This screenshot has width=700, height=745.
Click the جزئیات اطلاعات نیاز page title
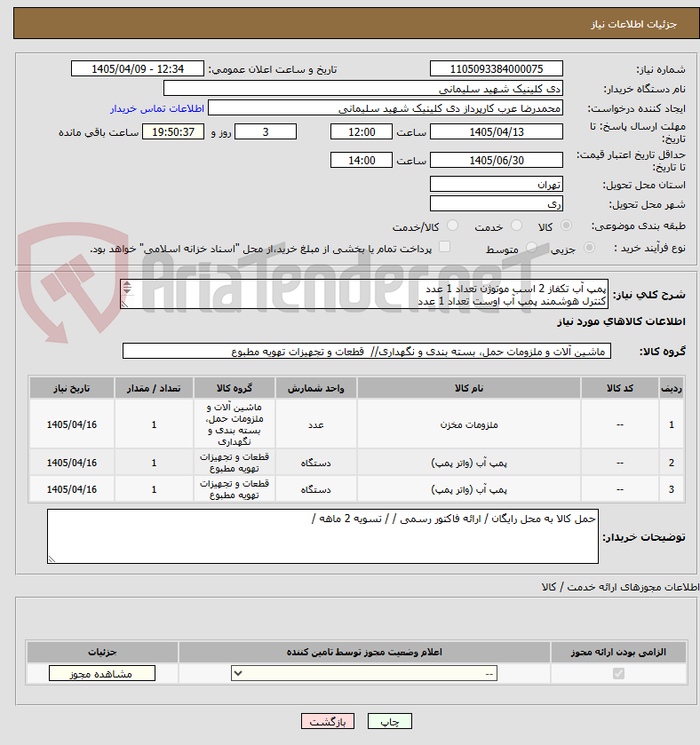[x=633, y=24]
